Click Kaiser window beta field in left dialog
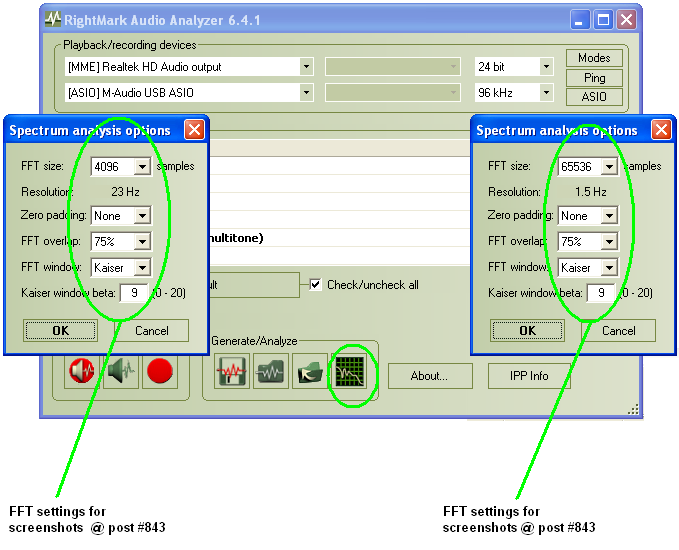 (134, 293)
